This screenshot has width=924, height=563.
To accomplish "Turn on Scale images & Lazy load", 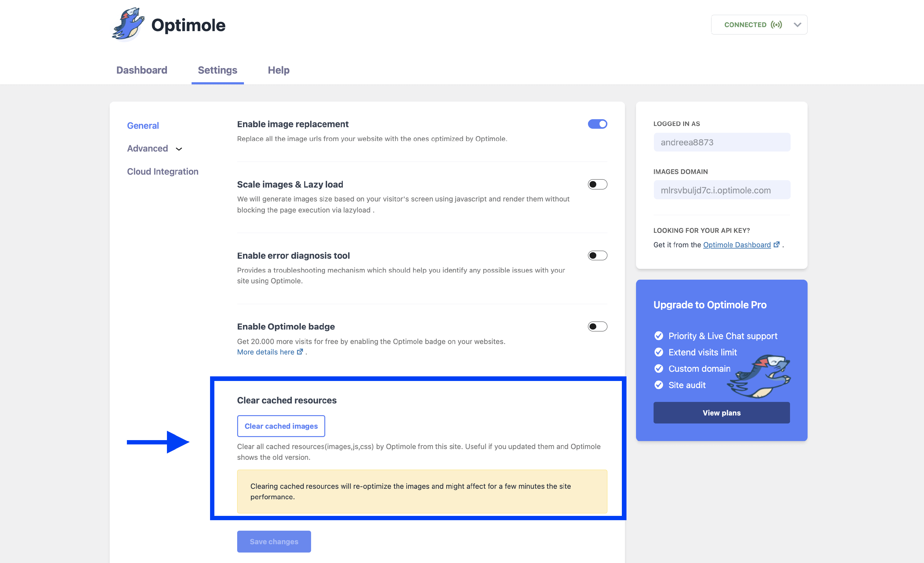I will coord(598,184).
